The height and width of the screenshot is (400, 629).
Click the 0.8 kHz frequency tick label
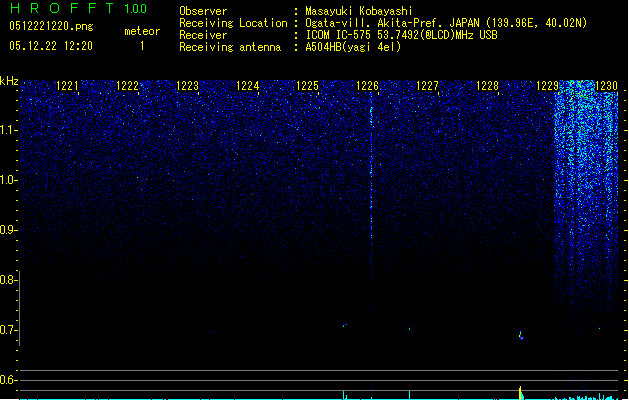tap(8, 280)
